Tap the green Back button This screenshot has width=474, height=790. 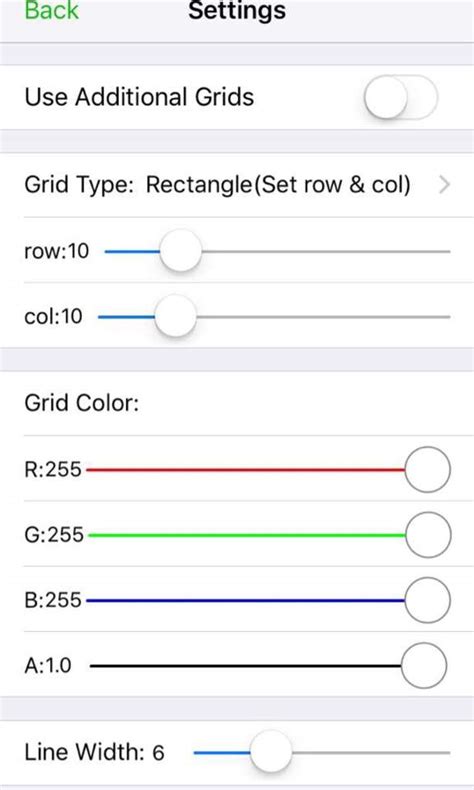(52, 10)
